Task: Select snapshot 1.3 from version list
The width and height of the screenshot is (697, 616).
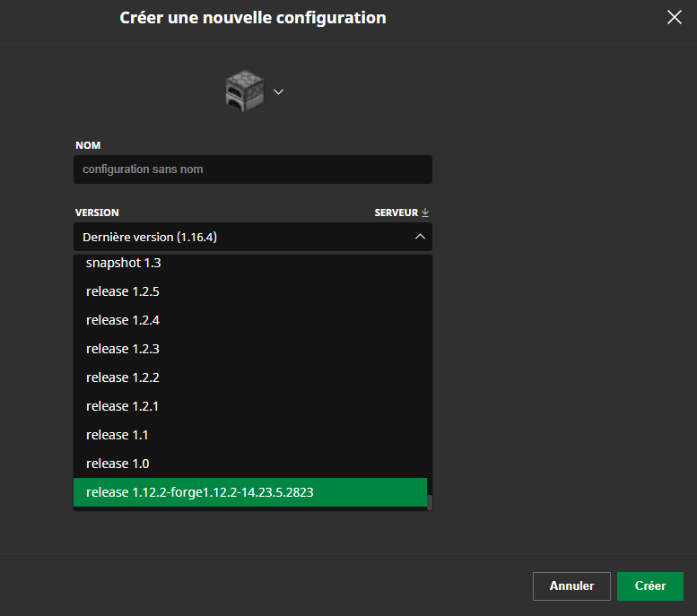Action: coord(123,264)
